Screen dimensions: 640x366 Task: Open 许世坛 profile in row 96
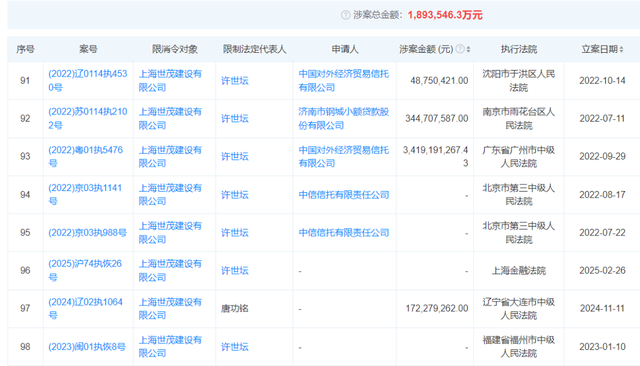(235, 271)
